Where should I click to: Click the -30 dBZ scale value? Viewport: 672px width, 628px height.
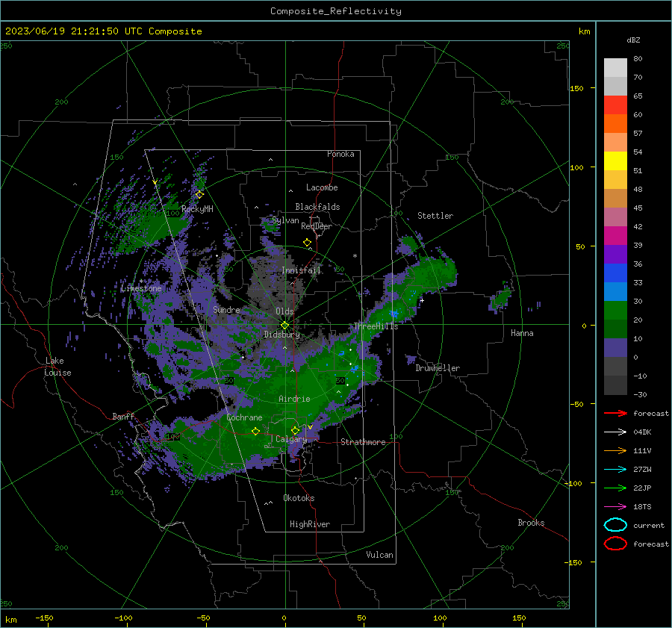tap(640, 394)
